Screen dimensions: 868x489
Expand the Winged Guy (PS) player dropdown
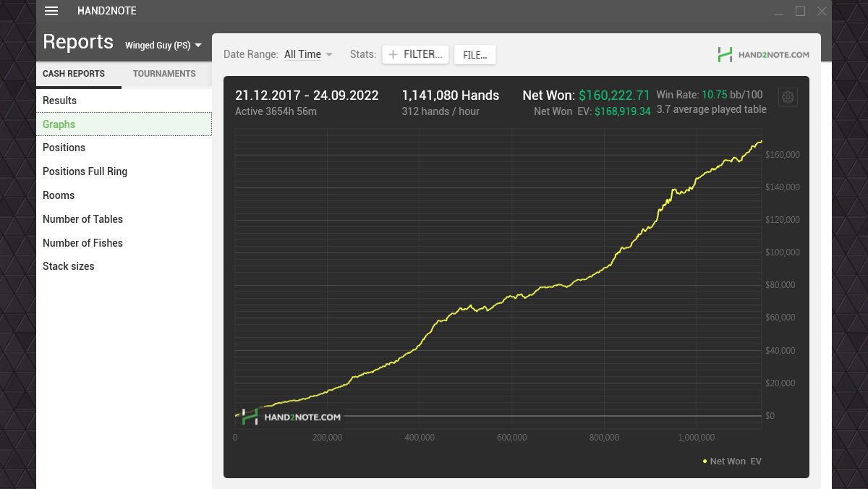pyautogui.click(x=163, y=45)
